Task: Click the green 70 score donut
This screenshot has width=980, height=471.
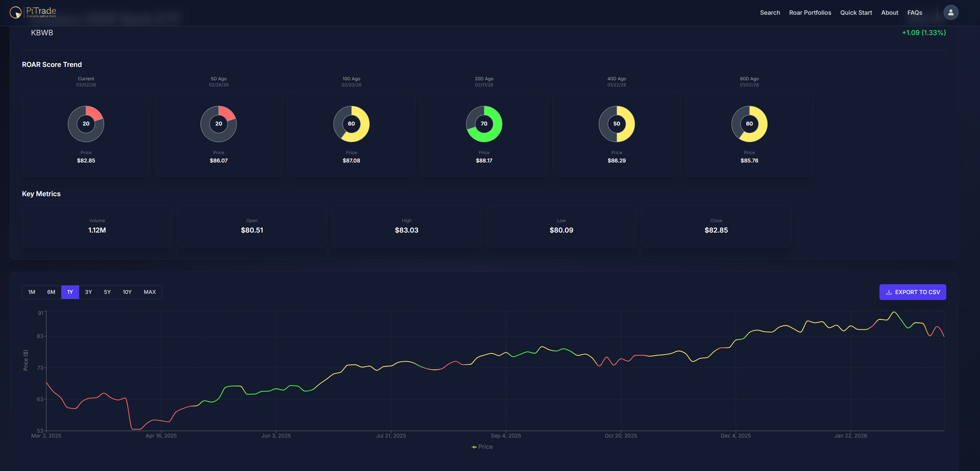Action: pyautogui.click(x=484, y=124)
